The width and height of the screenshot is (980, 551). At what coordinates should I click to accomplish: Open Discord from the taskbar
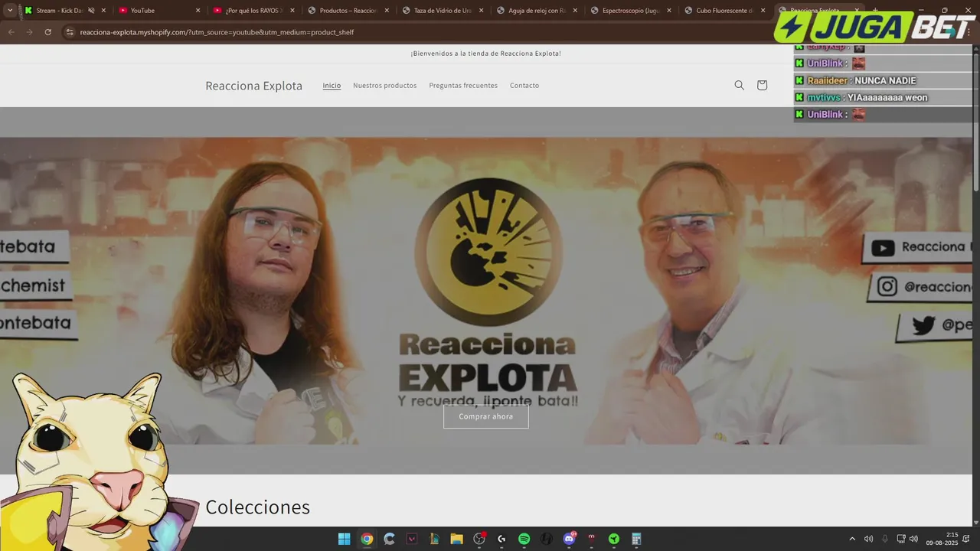[569, 539]
